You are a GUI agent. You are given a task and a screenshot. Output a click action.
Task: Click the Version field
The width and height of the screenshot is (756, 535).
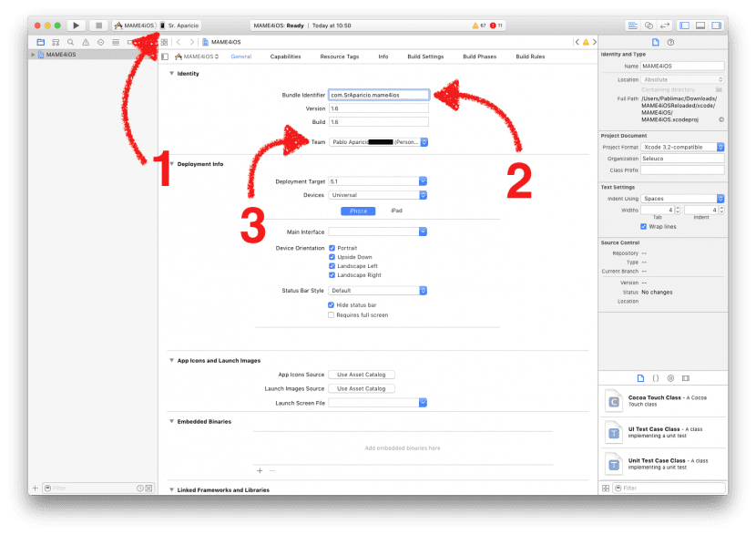pyautogui.click(x=379, y=108)
